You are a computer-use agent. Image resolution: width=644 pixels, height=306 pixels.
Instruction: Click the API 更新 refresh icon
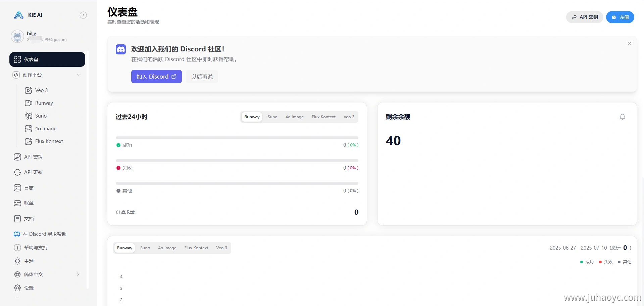point(17,172)
